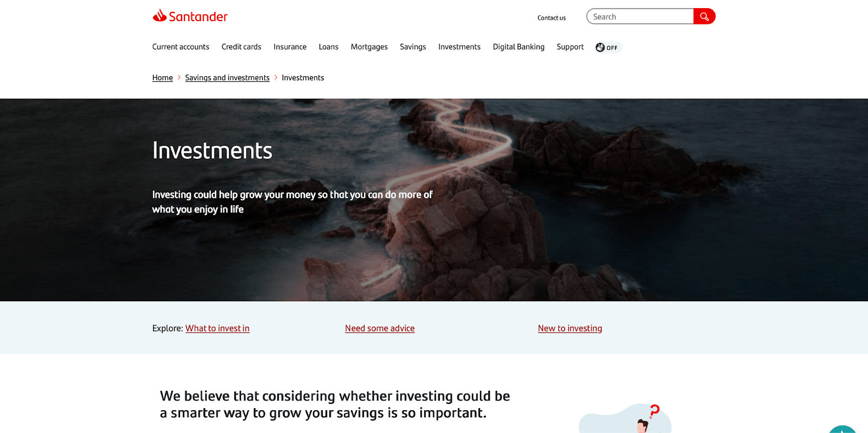Go to Home breadcrumb link
Image resolution: width=868 pixels, height=433 pixels.
coord(163,78)
